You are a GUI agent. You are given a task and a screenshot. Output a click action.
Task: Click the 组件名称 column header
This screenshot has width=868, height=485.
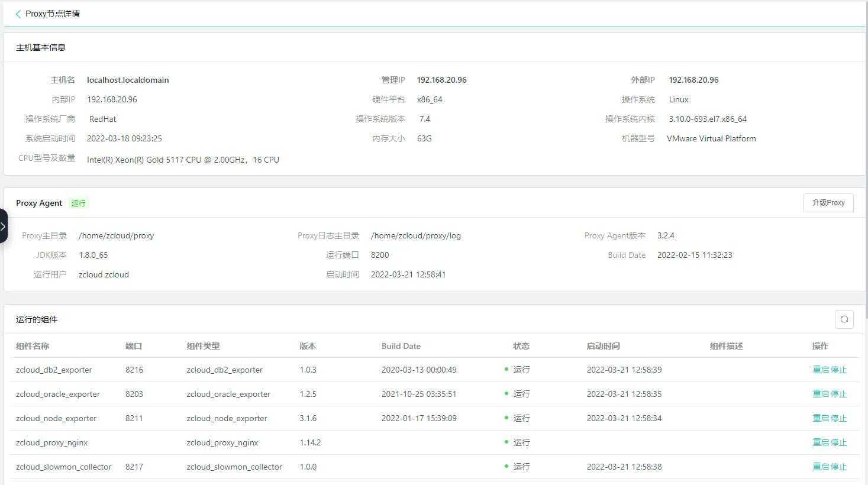coord(33,346)
